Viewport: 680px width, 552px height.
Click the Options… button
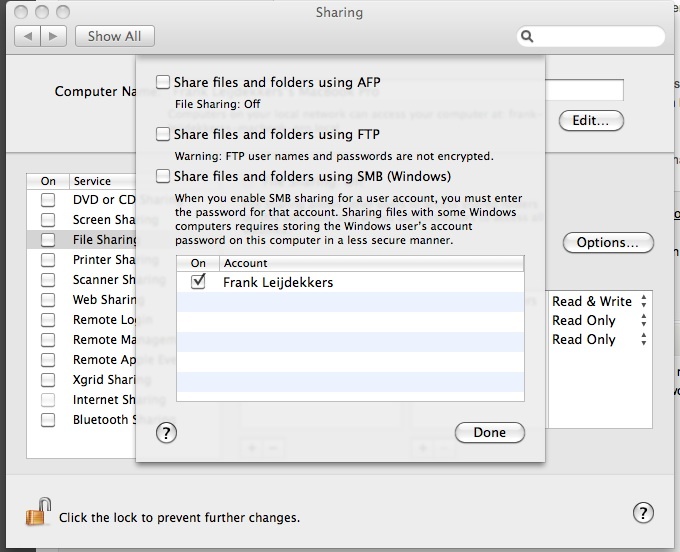[607, 243]
